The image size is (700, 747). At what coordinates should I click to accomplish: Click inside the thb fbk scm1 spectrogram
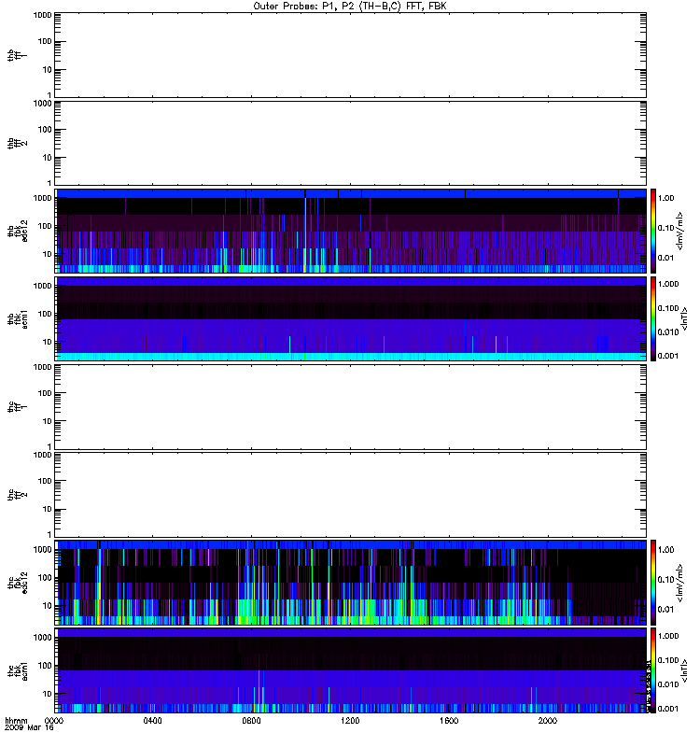click(350, 318)
